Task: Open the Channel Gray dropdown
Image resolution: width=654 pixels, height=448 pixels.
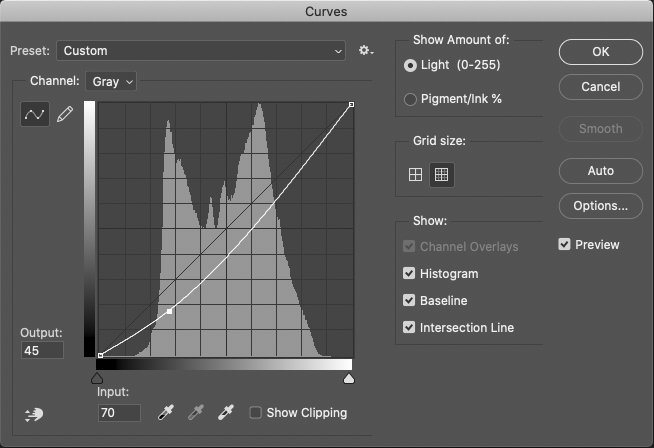Action: pyautogui.click(x=112, y=81)
